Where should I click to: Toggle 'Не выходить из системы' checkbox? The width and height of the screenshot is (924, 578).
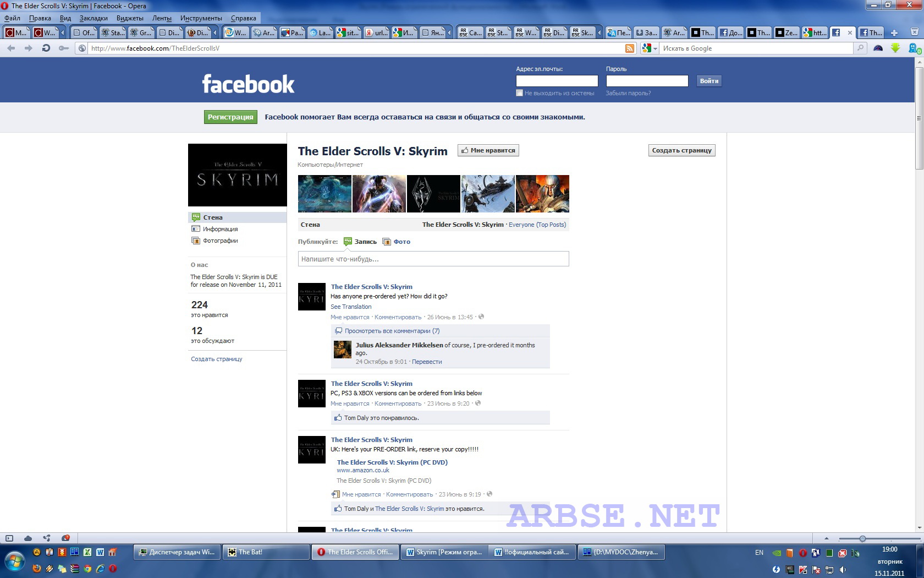(519, 93)
